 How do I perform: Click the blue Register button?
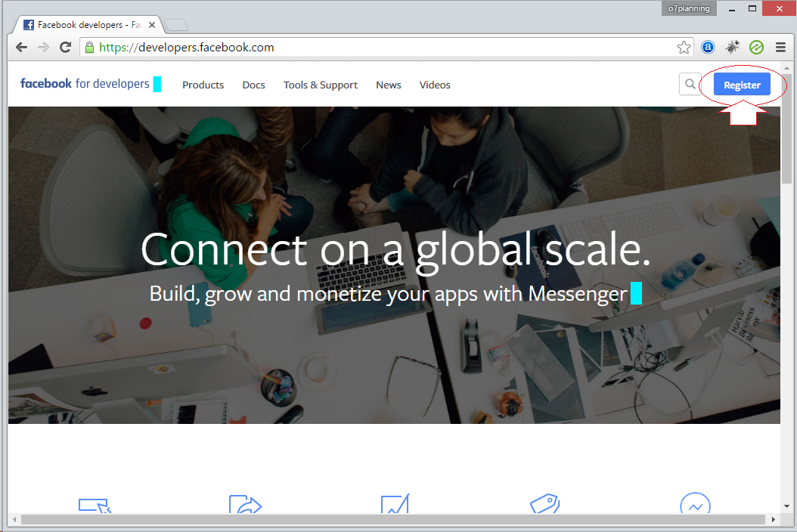click(x=742, y=85)
